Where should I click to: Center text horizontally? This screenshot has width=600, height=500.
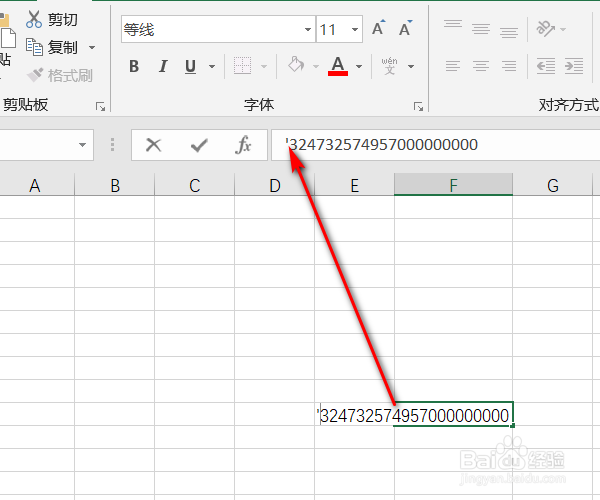tap(481, 66)
